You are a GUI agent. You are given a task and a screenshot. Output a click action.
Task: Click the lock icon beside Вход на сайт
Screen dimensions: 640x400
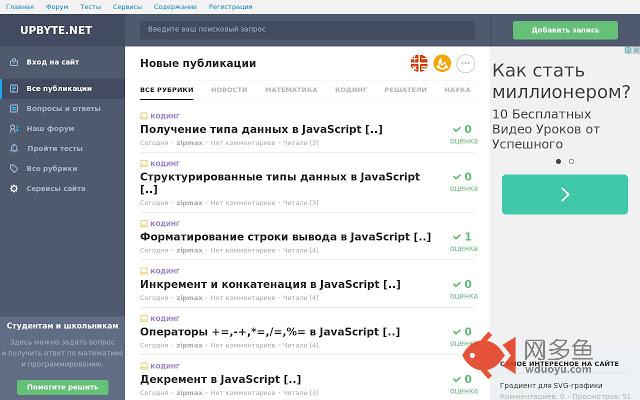tap(14, 62)
